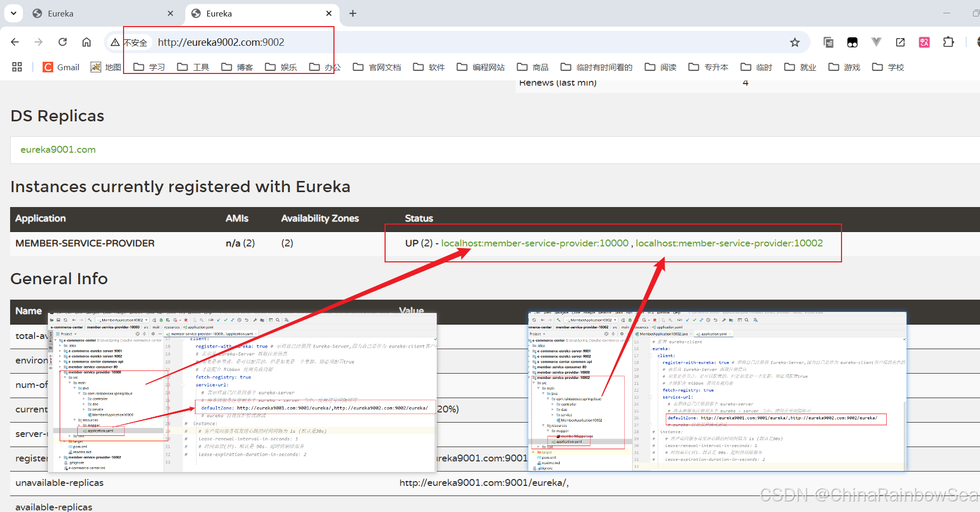Open the 就业 bookmark folder
Image resolution: width=980 pixels, height=512 pixels.
tap(800, 67)
